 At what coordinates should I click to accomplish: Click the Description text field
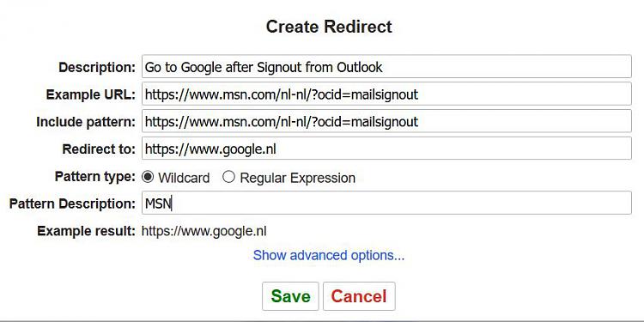[386, 66]
